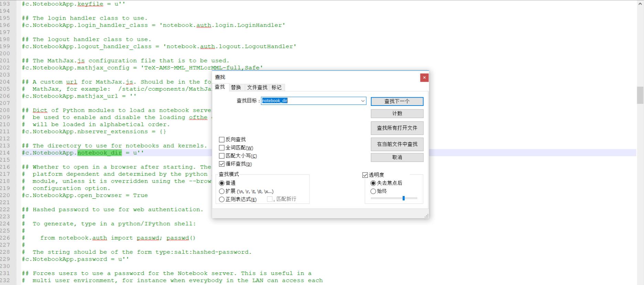This screenshot has height=285, width=644.
Task: Expand the 查找目标 history dropdown arrow
Action: click(363, 101)
